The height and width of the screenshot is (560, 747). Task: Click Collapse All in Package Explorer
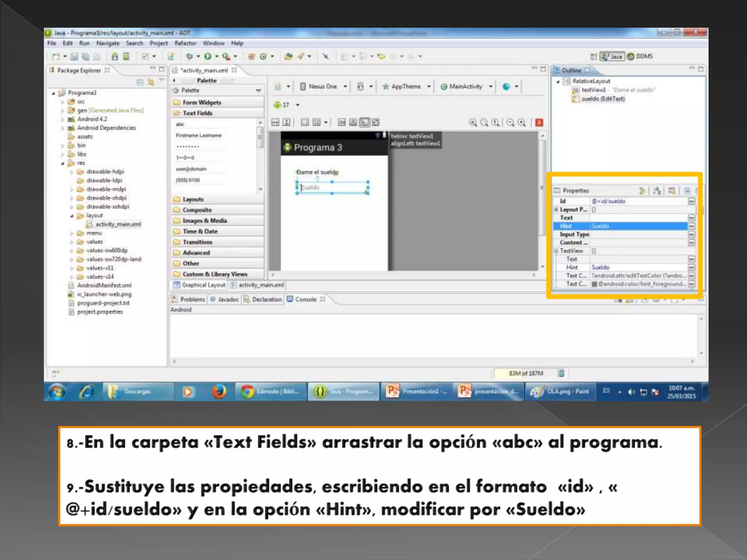coord(140,82)
